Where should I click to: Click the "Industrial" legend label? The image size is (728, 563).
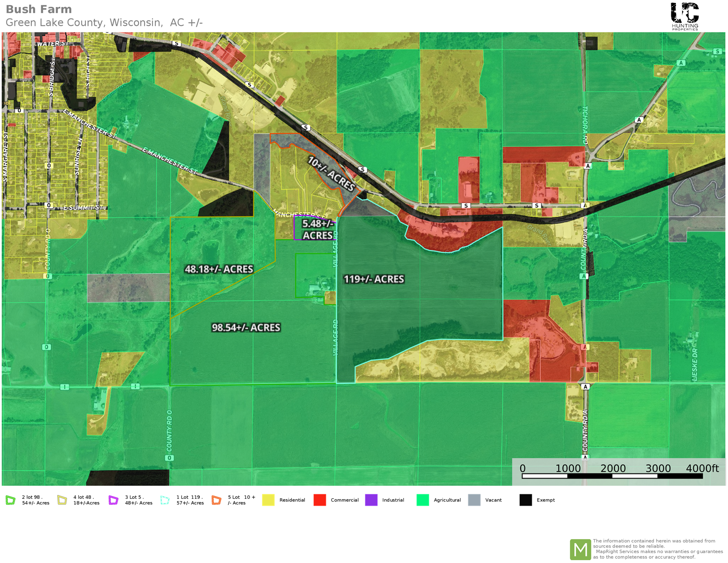click(393, 500)
